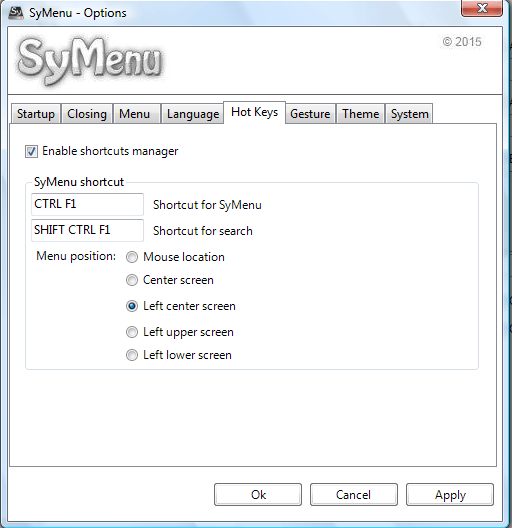Screen dimensions: 512x528
Task: Select Left center screen radio button
Action: (132, 306)
